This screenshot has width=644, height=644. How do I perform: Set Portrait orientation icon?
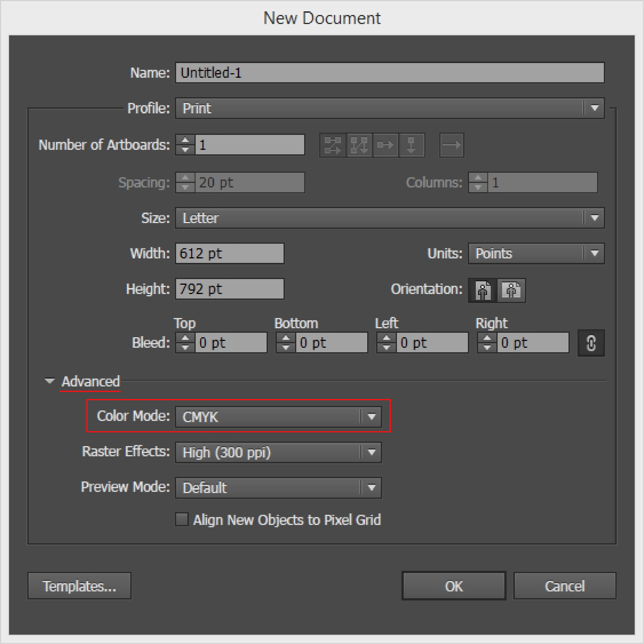(x=483, y=290)
